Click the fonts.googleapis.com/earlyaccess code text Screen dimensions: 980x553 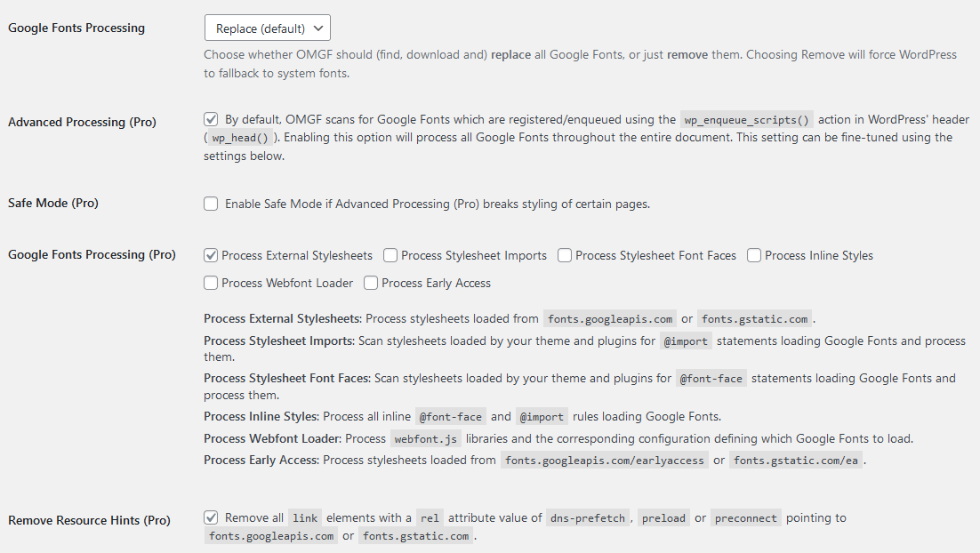605,461
